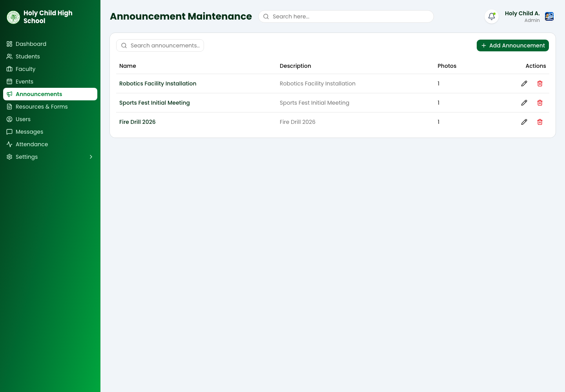Edit the Sports Fest Initial Meeting announcement
This screenshot has height=392, width=565.
click(x=524, y=103)
